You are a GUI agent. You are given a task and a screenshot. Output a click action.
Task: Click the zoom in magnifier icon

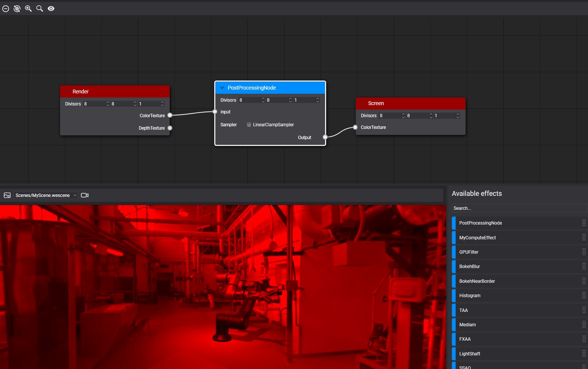click(28, 9)
